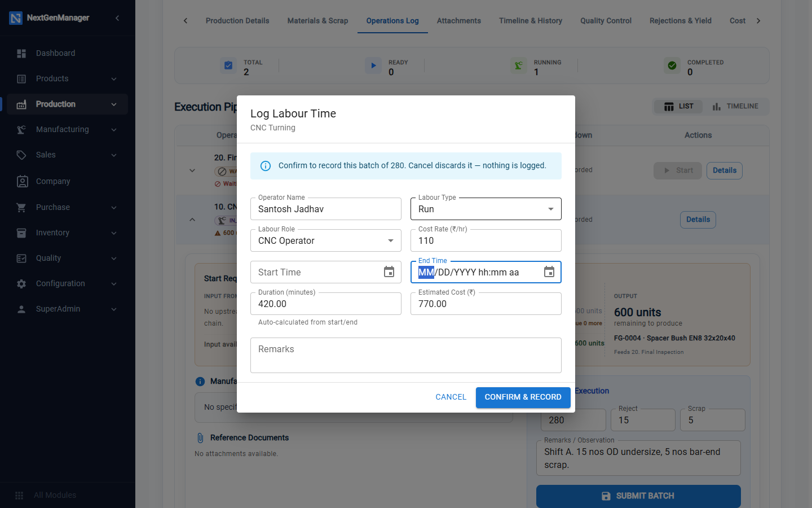This screenshot has height=508, width=812.
Task: Open the Production Details tab
Action: coord(237,21)
